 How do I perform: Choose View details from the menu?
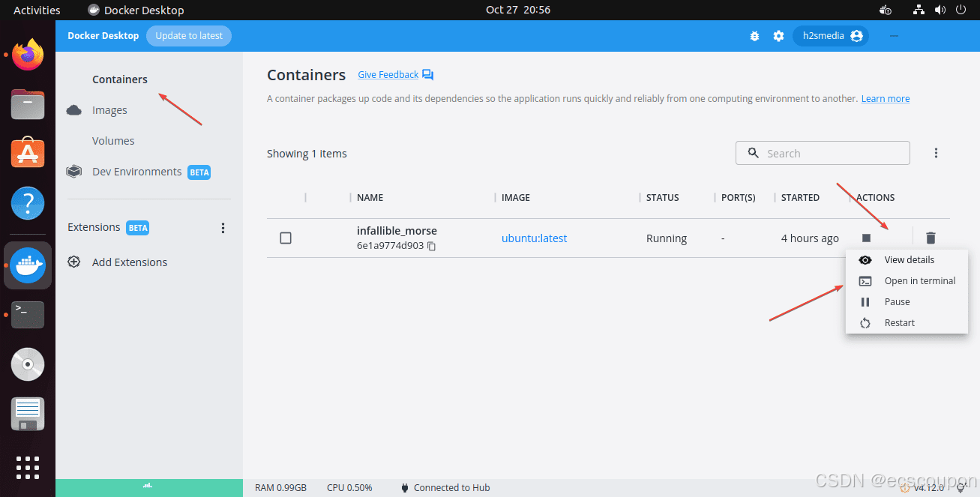click(907, 260)
